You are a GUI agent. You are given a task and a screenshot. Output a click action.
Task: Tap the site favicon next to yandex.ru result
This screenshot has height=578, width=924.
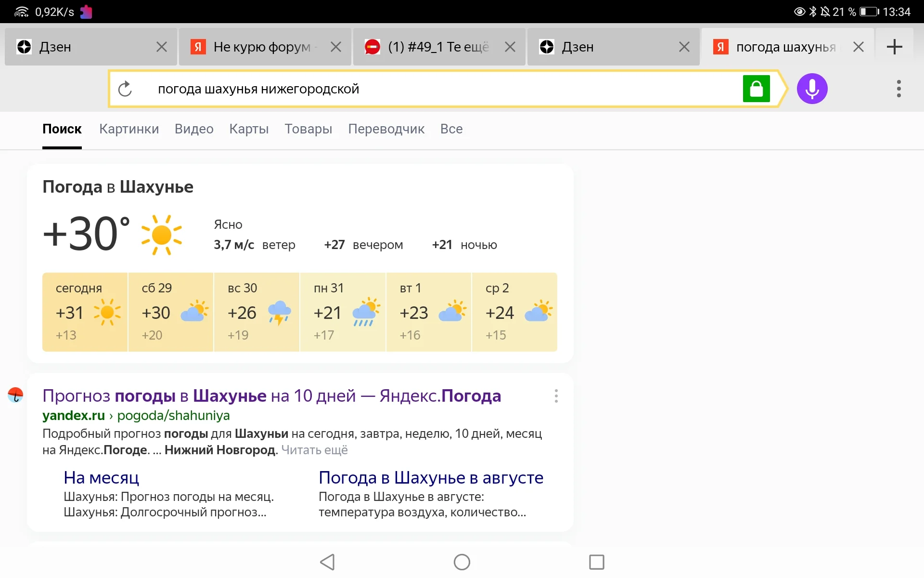[15, 396]
